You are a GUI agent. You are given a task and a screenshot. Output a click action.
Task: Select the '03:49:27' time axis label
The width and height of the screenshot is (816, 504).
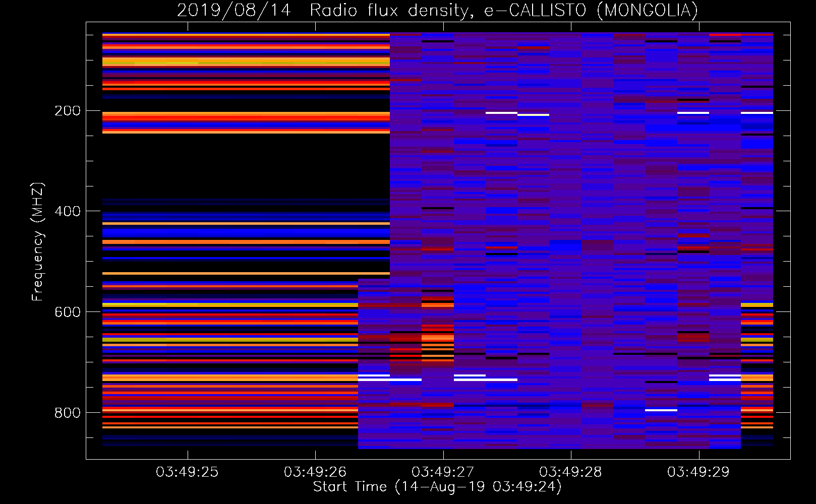coord(443,472)
